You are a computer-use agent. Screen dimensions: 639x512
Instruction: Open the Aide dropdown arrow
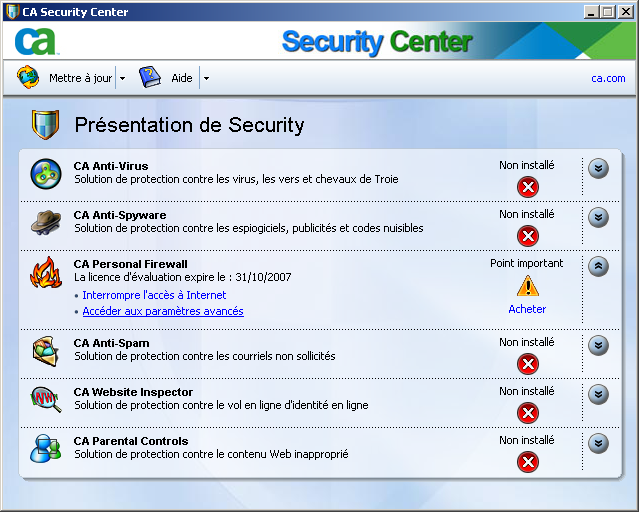(206, 78)
